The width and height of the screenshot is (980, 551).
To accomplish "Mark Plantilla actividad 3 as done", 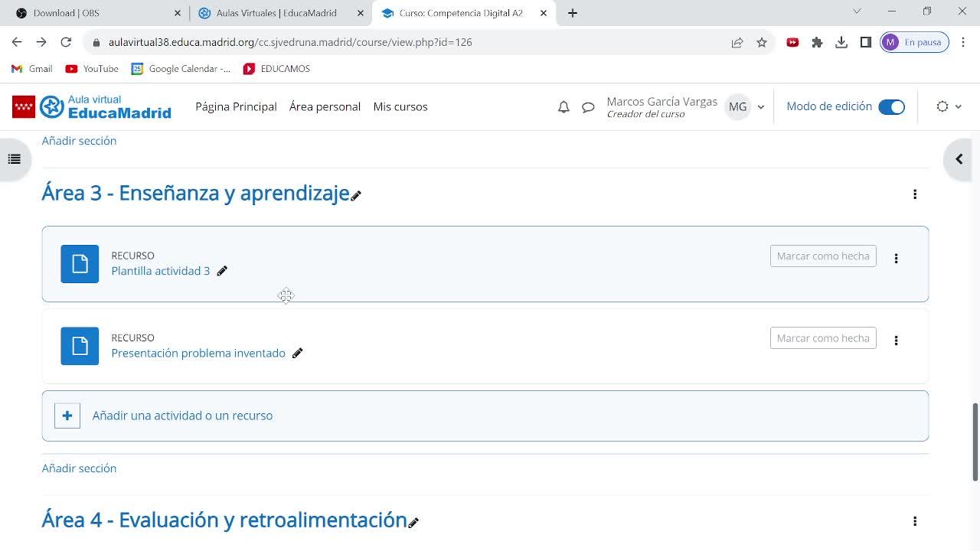I will pyautogui.click(x=823, y=256).
